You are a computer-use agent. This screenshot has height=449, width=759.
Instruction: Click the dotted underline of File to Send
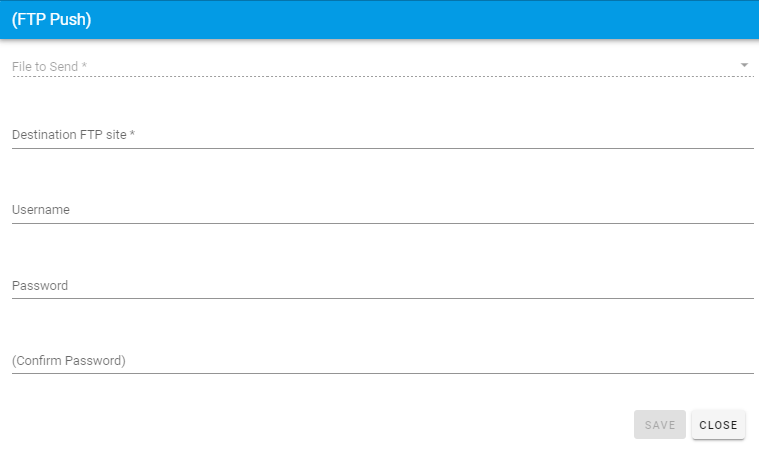point(382,76)
